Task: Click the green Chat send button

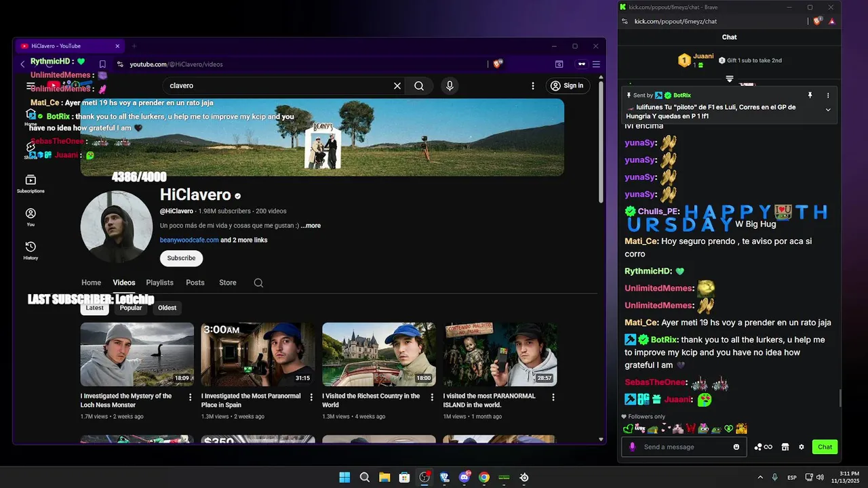Action: pos(825,447)
